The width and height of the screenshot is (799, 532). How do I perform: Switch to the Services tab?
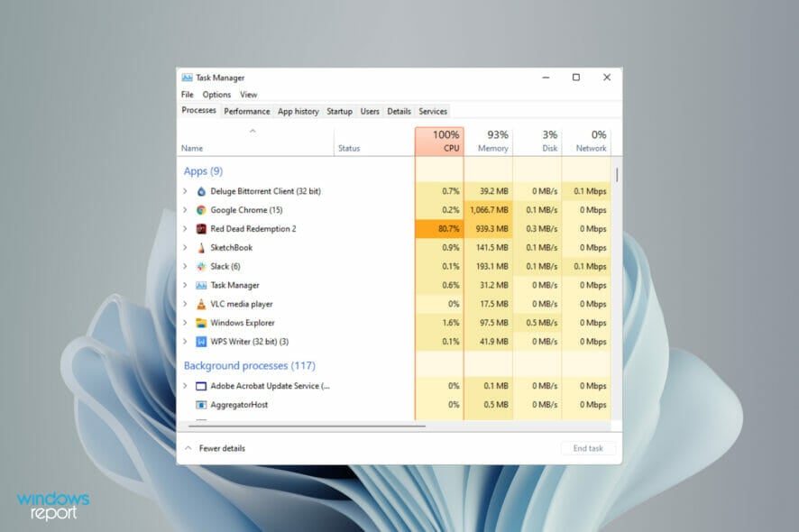coord(433,111)
